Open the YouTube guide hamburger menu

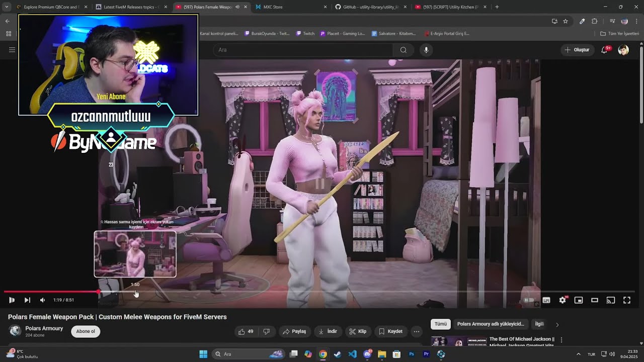pos(12,50)
